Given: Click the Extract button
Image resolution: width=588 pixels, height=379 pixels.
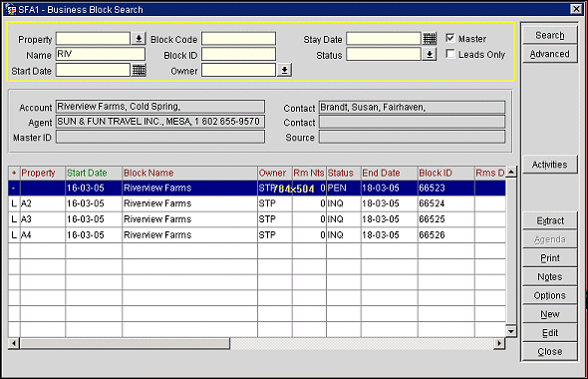Looking at the screenshot, I should [550, 220].
